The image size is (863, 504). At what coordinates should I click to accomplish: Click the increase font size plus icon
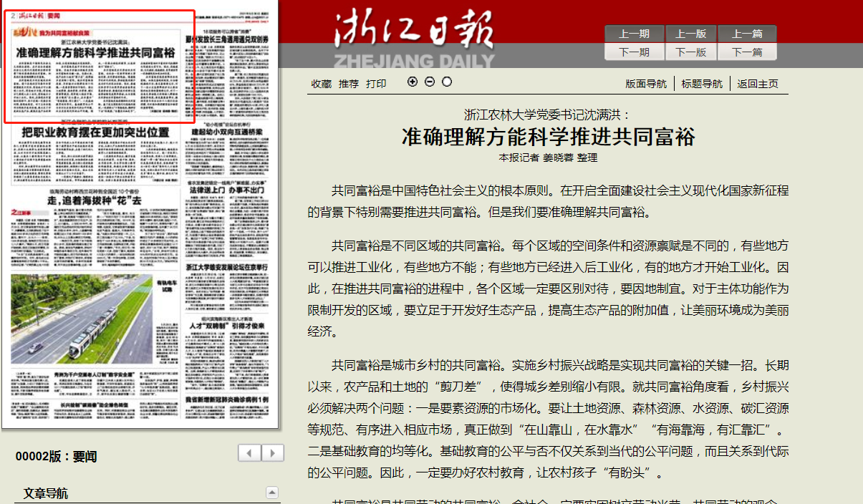point(412,82)
